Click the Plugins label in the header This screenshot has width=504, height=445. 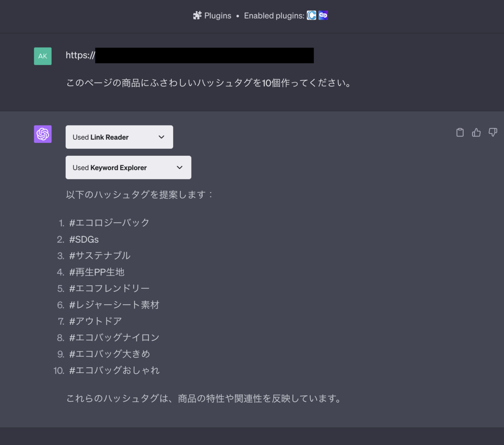[x=218, y=16]
